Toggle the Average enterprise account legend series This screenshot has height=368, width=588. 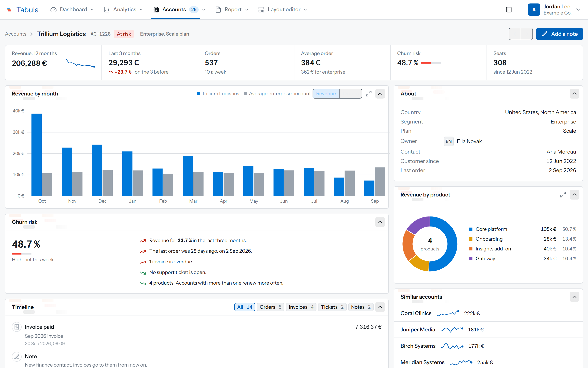277,94
